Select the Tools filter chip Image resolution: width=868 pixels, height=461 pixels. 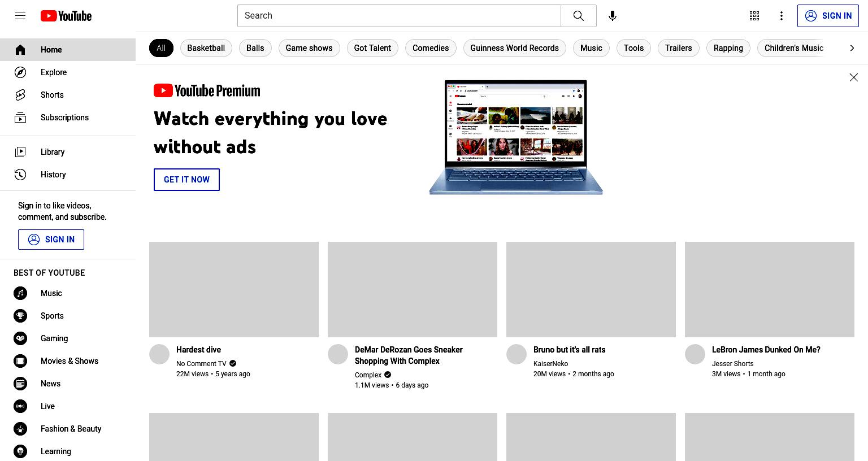(633, 48)
